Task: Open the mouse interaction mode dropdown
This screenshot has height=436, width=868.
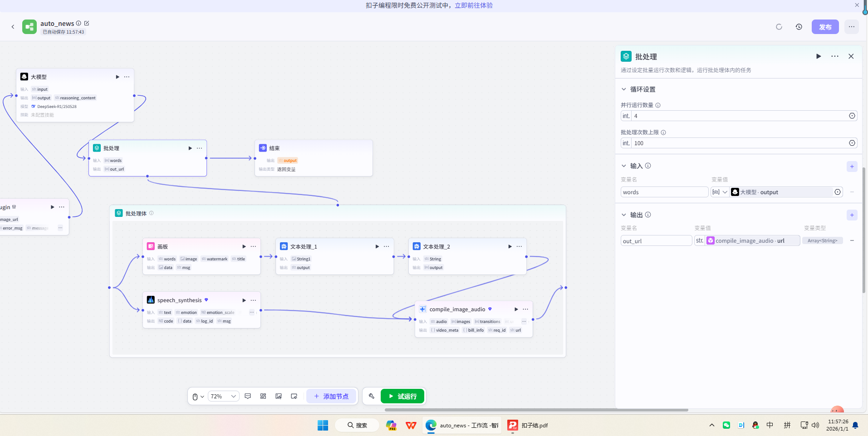Action: 198,397
